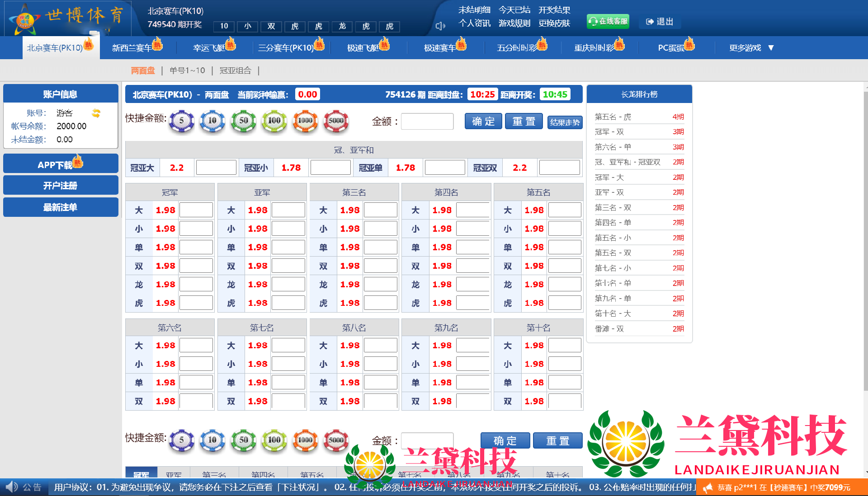Open 开奖结果 lottery results

coord(554,9)
